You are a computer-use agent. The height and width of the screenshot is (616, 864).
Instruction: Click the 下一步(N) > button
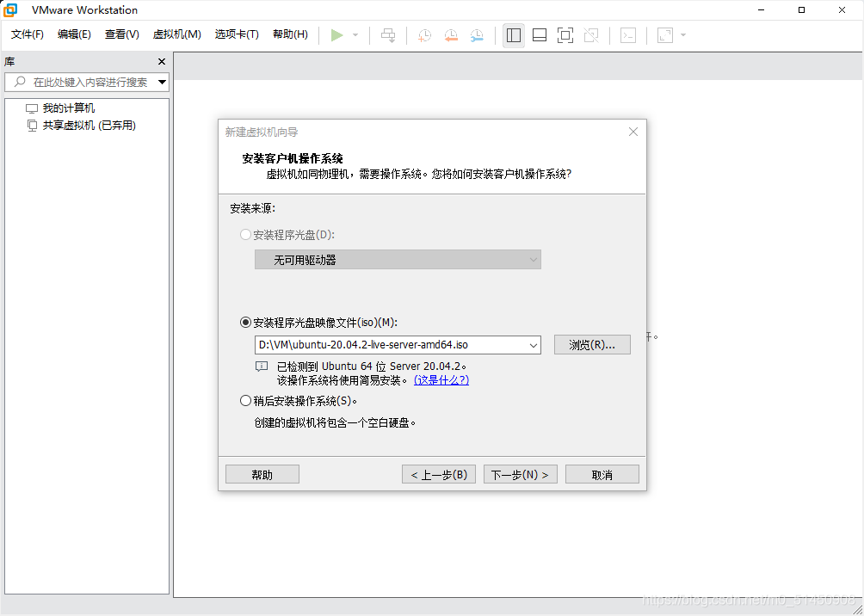coord(520,474)
